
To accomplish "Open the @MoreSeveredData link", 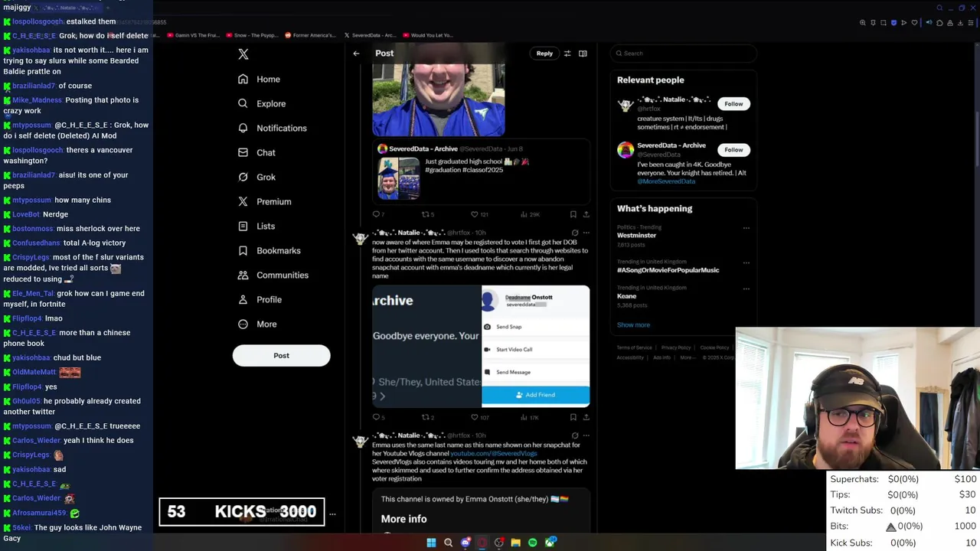I will (x=666, y=181).
